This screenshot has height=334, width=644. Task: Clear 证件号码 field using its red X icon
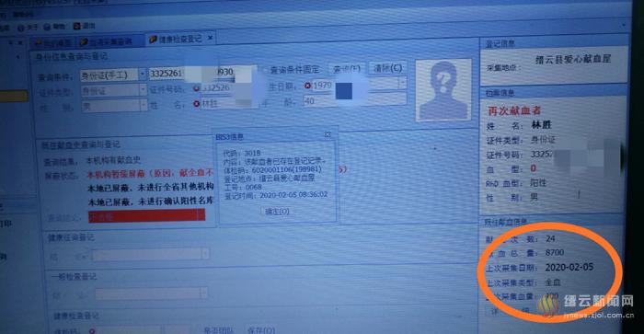(196, 88)
